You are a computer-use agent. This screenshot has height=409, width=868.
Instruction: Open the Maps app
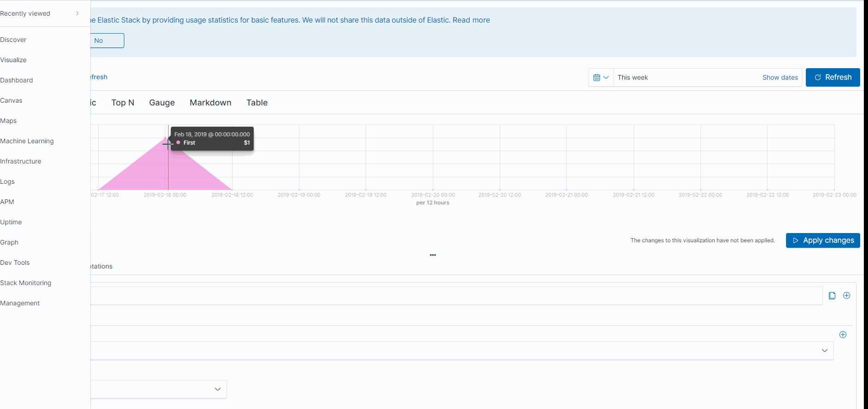(x=8, y=121)
